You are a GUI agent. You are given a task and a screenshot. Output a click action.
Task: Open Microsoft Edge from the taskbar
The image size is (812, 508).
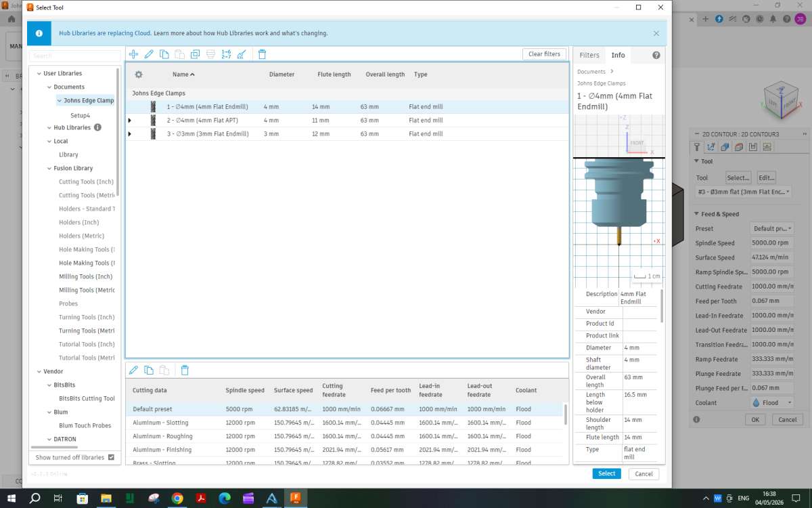[x=225, y=498]
